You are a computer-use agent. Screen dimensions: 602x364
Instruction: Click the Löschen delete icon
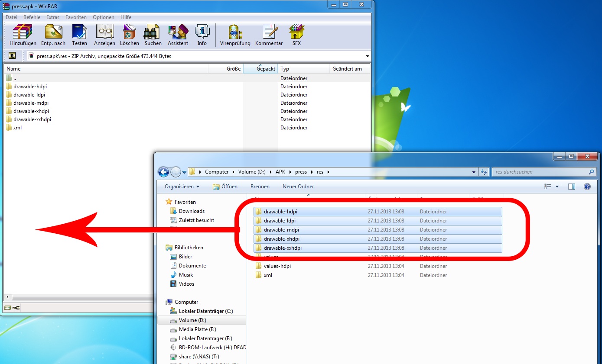[x=130, y=35]
